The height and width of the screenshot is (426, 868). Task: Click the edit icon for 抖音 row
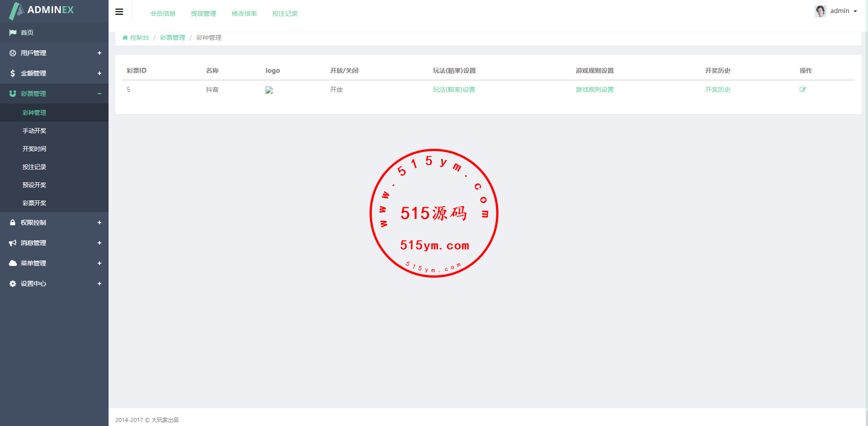click(802, 90)
